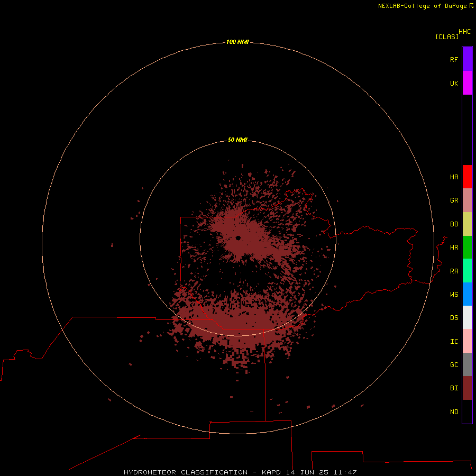This screenshot has height=476, width=476.
Task: Select the gray GC legend swatch
Action: pyautogui.click(x=467, y=364)
